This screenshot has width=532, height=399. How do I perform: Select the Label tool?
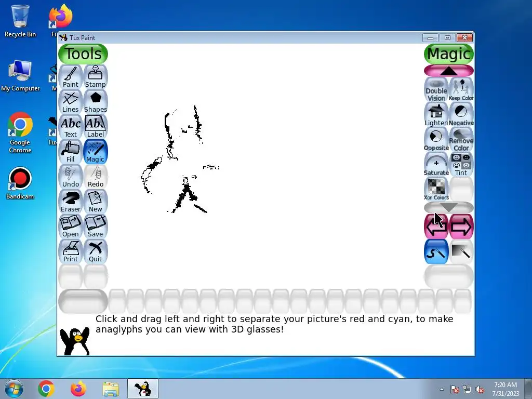coord(96,127)
